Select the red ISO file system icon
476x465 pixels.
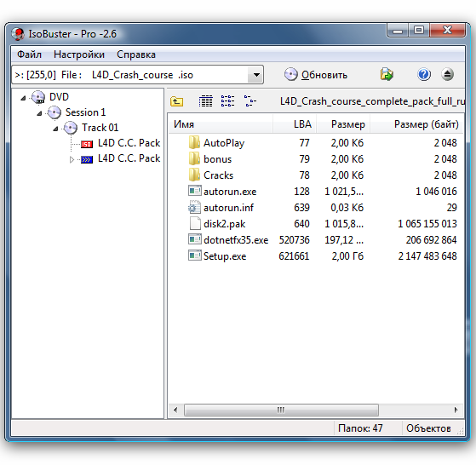[x=87, y=144]
